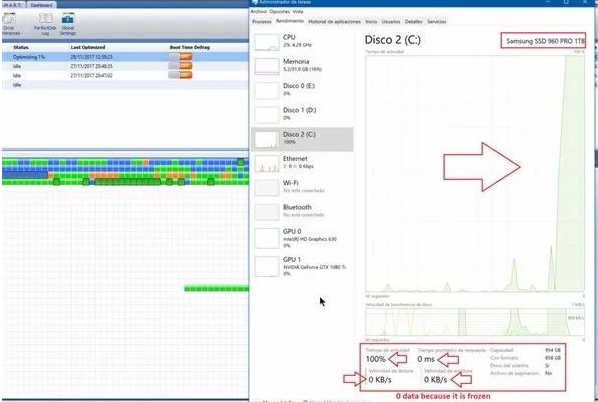Open the Detalles tab

tap(413, 22)
